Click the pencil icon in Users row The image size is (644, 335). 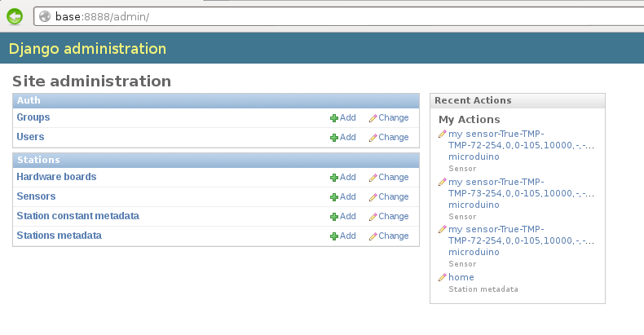[373, 138]
